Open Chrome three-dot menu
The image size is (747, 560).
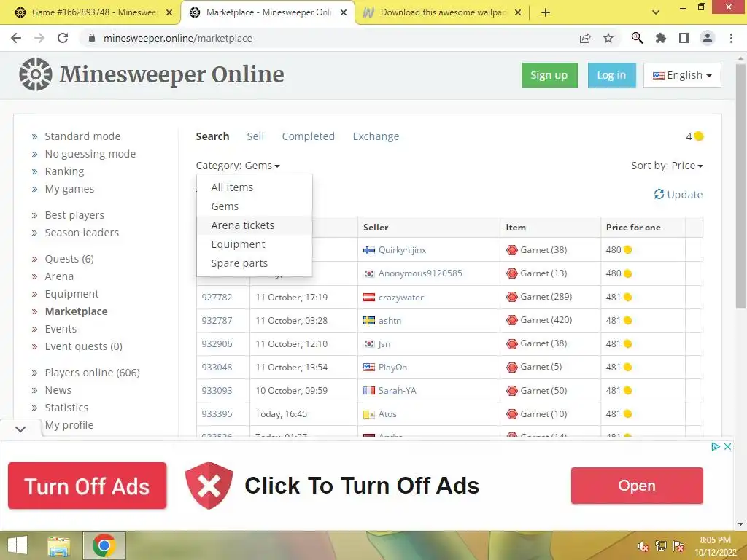pyautogui.click(x=731, y=38)
